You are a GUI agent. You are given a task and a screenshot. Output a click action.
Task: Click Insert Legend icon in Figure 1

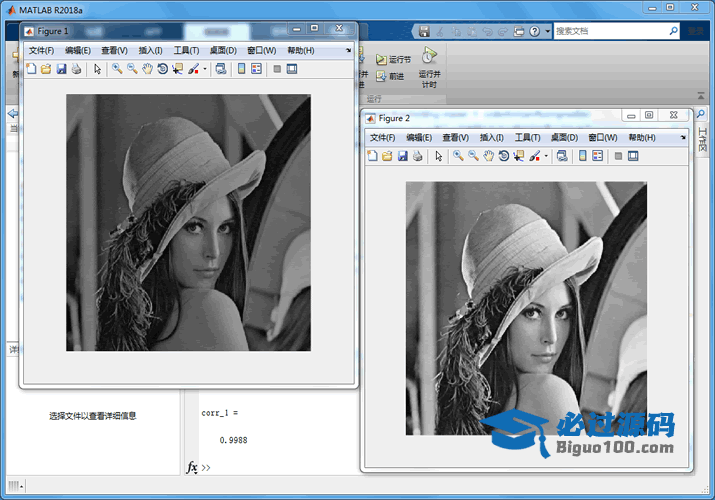(257, 69)
